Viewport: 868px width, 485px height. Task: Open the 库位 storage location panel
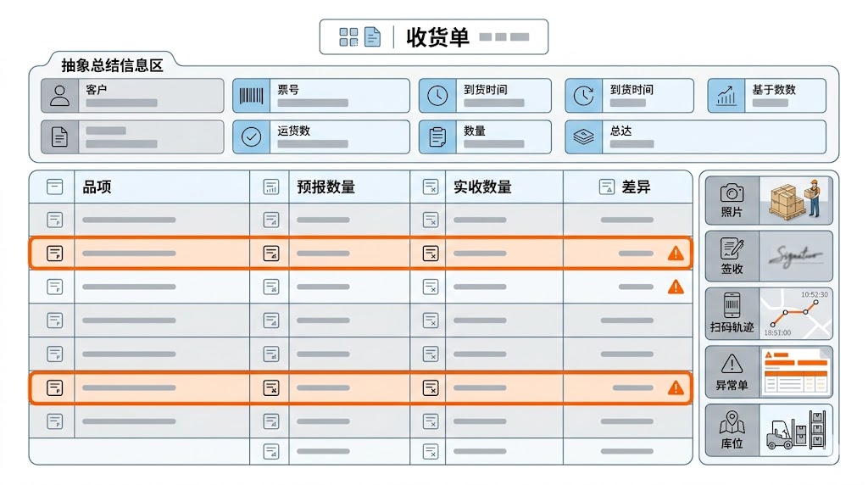pyautogui.click(x=732, y=429)
